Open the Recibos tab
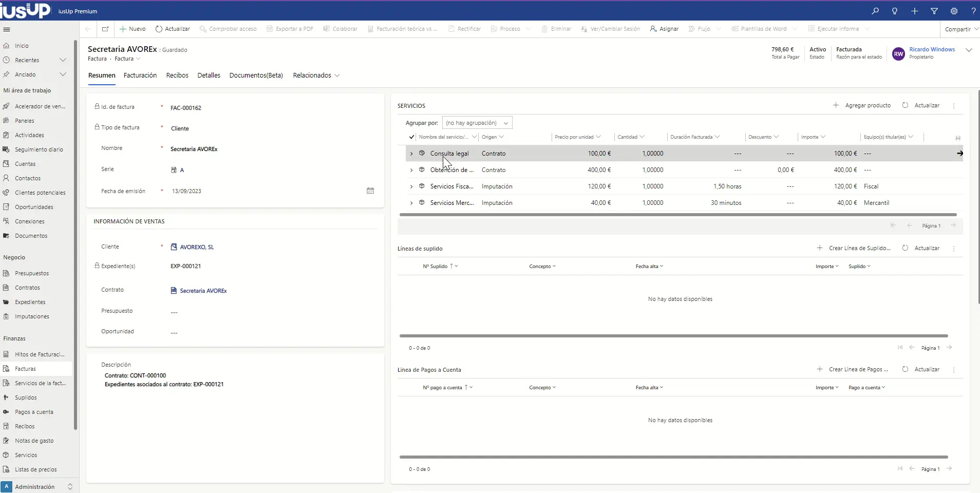This screenshot has width=980, height=493. tap(177, 75)
